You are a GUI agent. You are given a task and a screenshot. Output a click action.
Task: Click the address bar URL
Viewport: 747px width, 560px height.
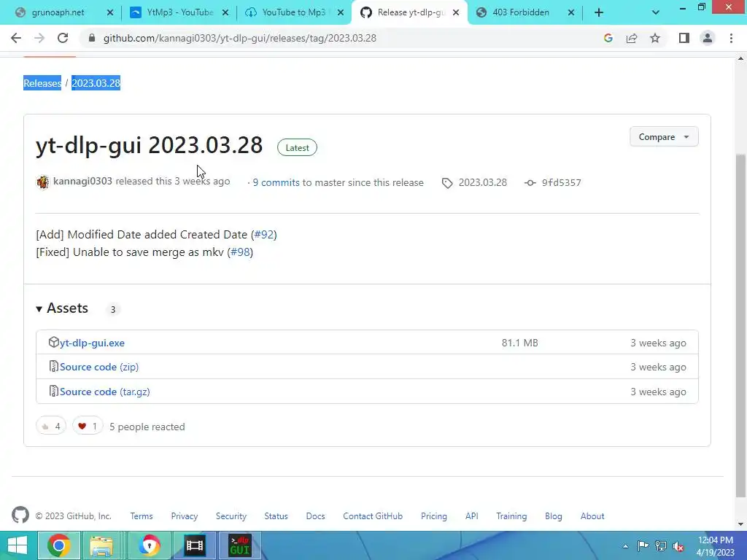click(239, 38)
